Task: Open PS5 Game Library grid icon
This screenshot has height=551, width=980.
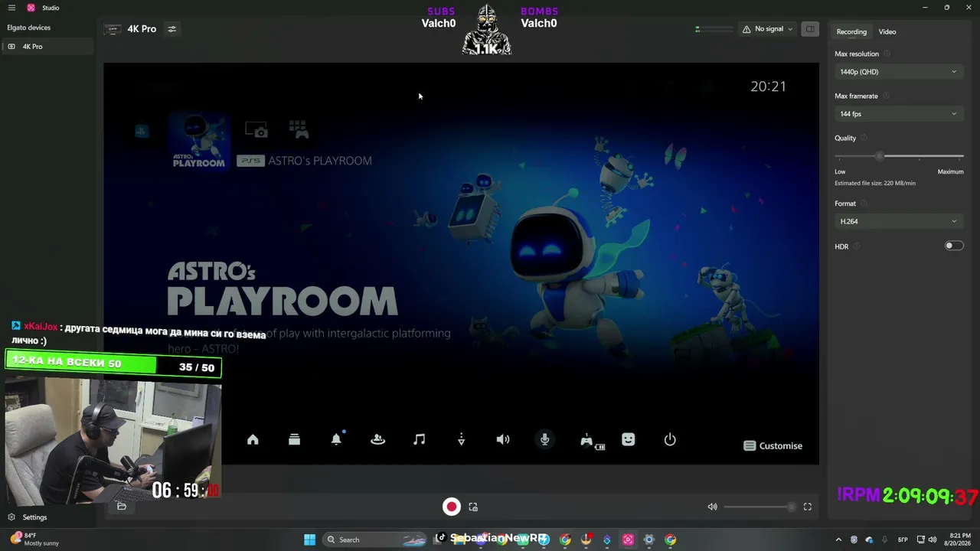Action: (298, 129)
